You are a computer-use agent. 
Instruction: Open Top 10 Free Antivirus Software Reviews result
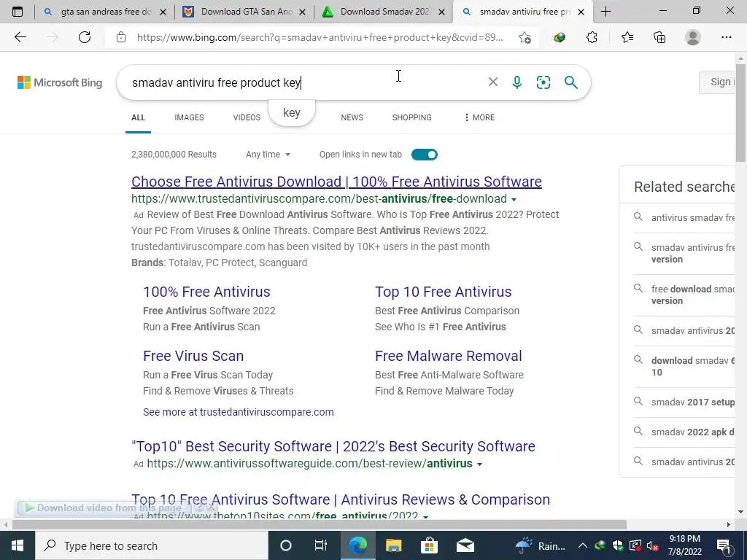(341, 499)
